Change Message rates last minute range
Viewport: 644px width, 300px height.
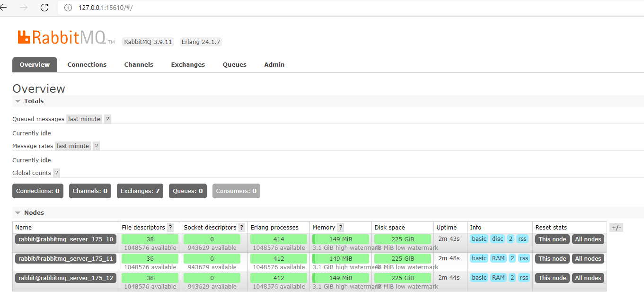[x=73, y=146]
